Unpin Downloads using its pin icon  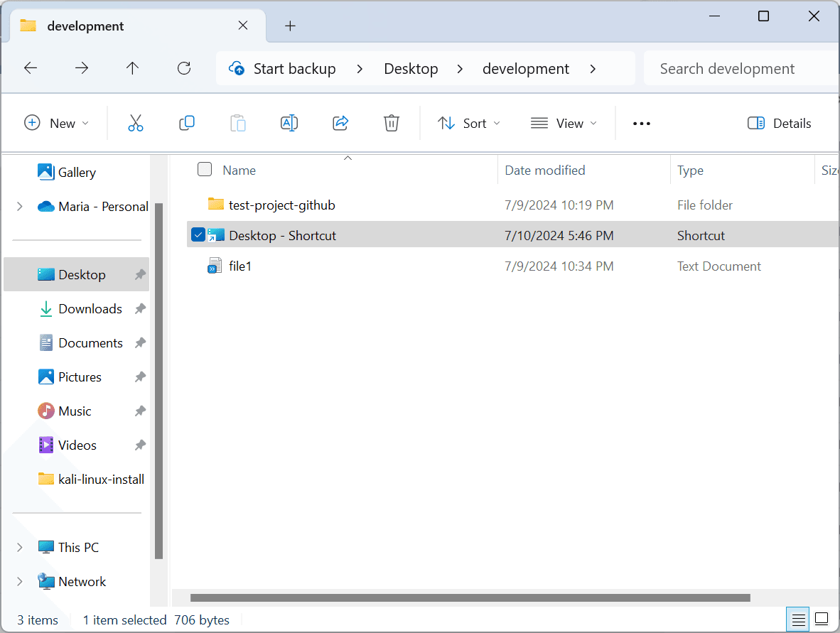pos(141,308)
